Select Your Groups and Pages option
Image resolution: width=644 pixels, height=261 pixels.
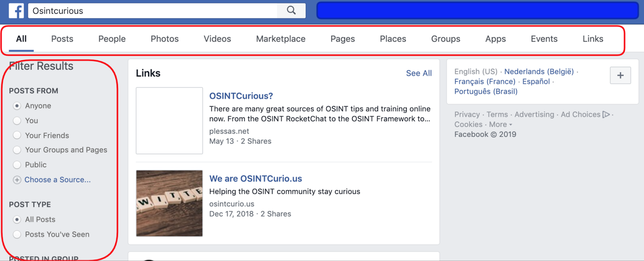[17, 150]
